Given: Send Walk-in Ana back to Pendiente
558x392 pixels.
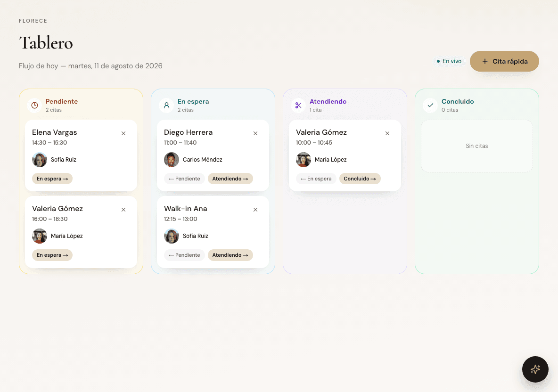Looking at the screenshot, I should coord(184,255).
